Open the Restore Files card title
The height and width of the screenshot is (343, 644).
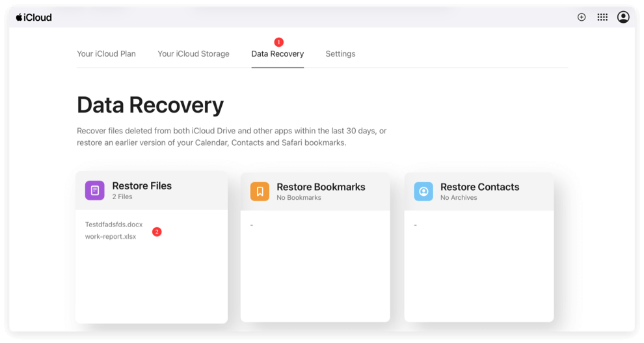142,185
